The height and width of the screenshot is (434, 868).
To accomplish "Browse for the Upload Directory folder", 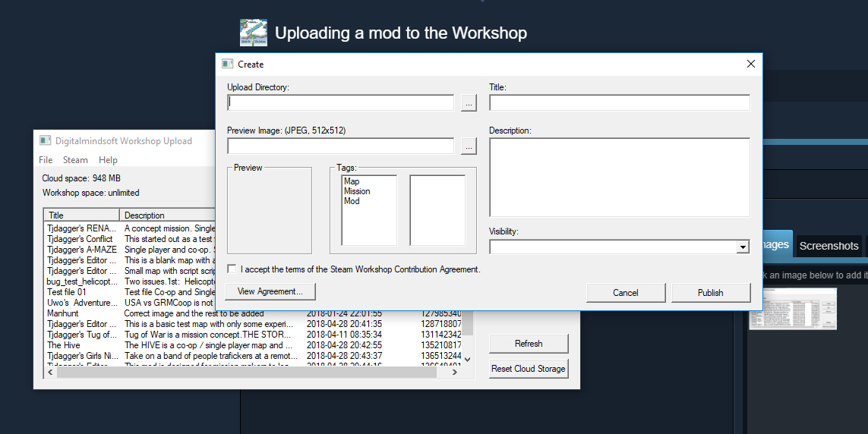I will 469,103.
